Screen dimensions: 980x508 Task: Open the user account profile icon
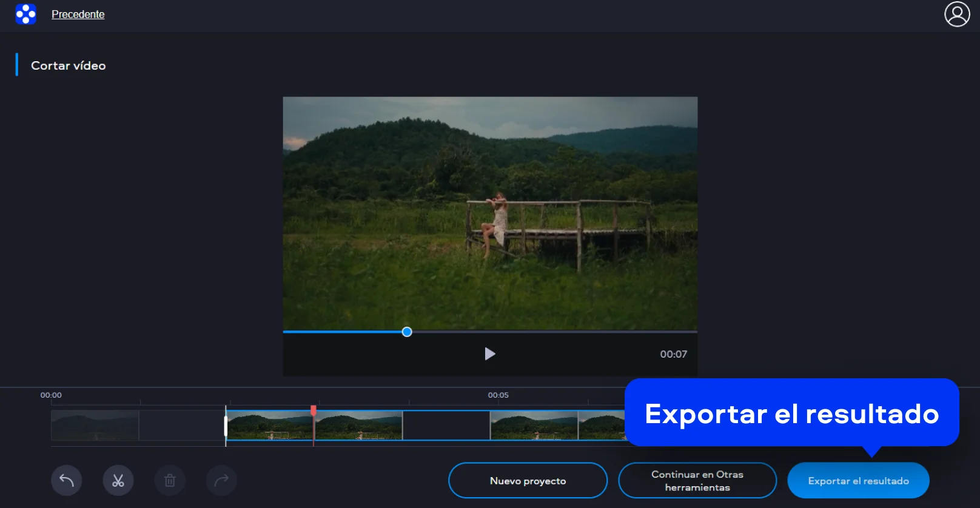957,15
